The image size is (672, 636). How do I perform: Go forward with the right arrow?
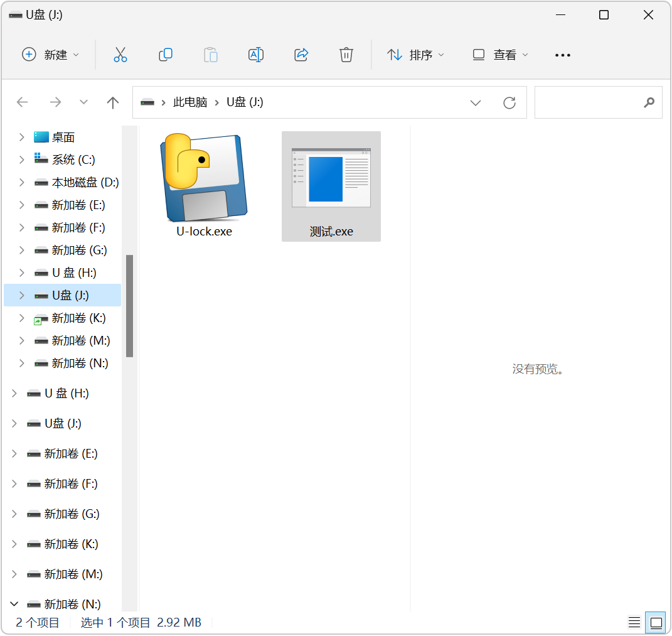tap(55, 102)
